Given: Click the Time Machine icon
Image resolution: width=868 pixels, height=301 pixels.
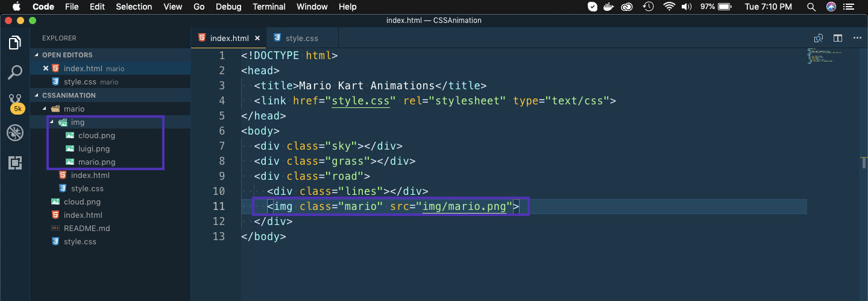Looking at the screenshot, I should [x=649, y=7].
